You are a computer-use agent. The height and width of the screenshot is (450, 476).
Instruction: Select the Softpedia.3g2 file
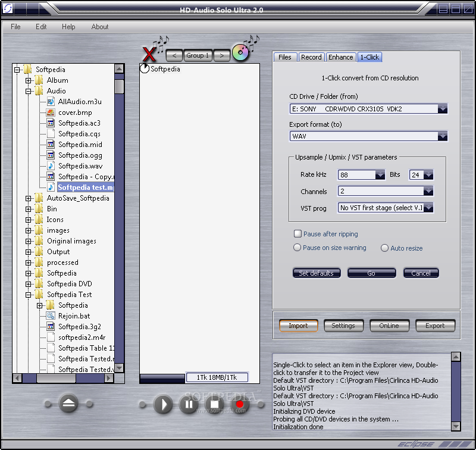click(x=80, y=327)
